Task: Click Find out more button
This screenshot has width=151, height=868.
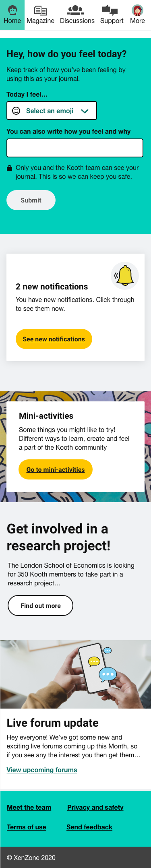Action: tap(41, 606)
